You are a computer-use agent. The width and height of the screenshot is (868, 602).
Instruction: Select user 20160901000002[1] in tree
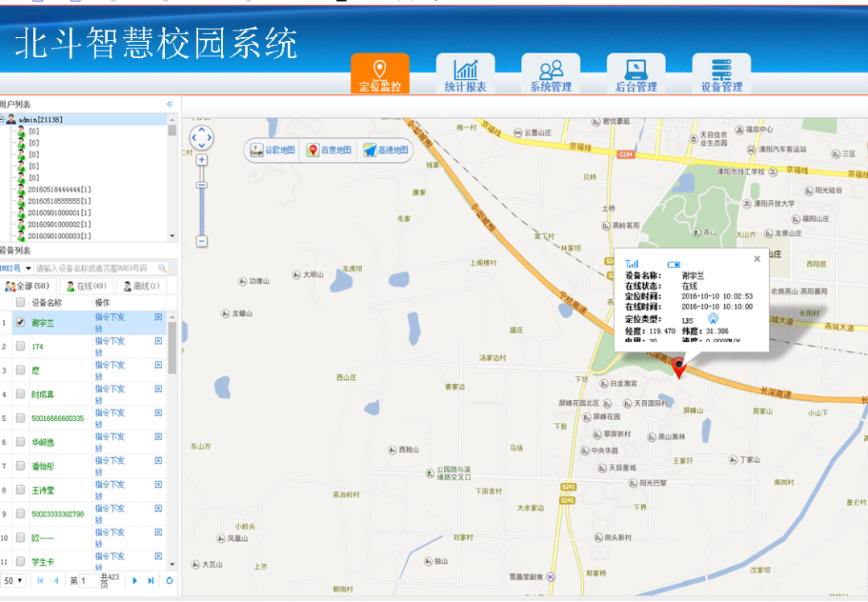[x=60, y=225]
